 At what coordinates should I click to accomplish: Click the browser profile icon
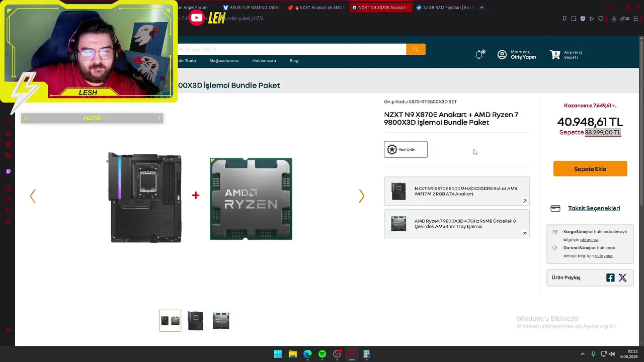614,19
